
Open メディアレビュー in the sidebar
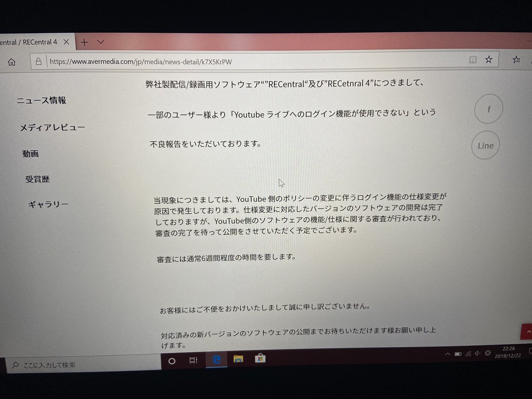click(53, 128)
